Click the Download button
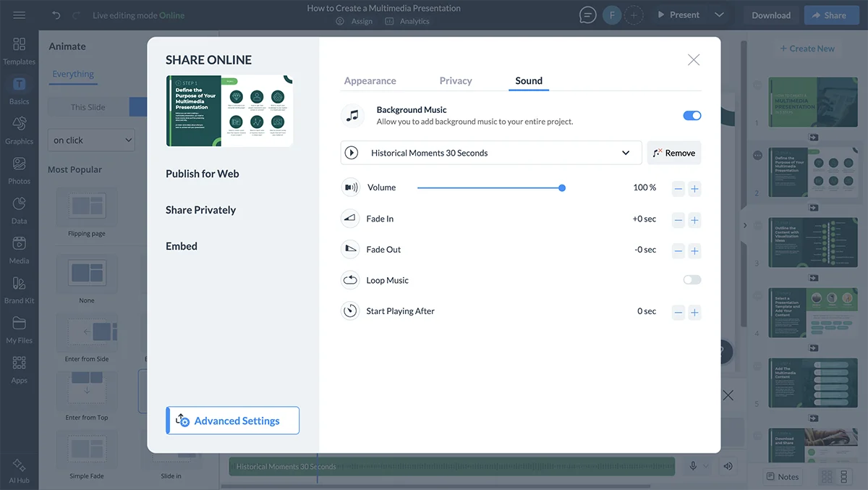Viewport: 868px width, 490px height. pyautogui.click(x=771, y=15)
